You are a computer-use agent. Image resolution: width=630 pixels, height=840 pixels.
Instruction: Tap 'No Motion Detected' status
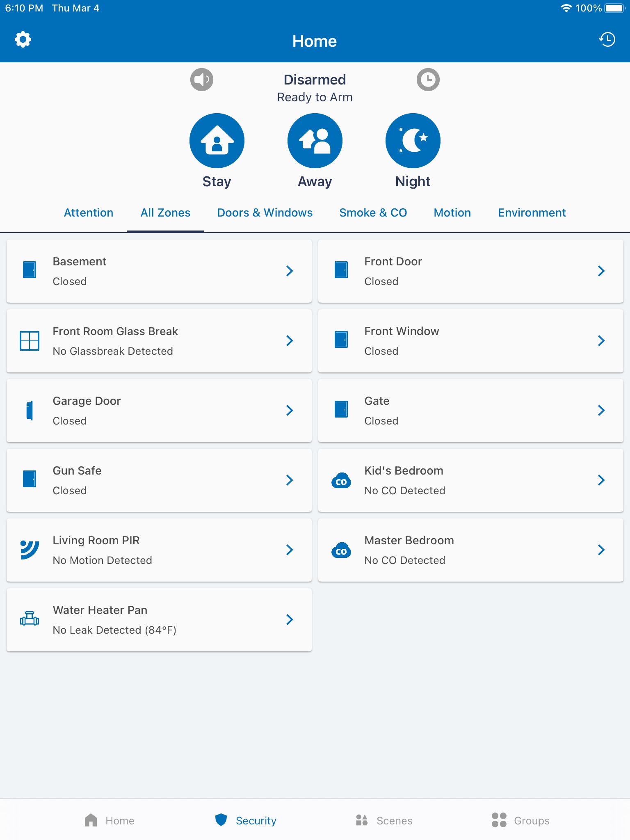[103, 560]
